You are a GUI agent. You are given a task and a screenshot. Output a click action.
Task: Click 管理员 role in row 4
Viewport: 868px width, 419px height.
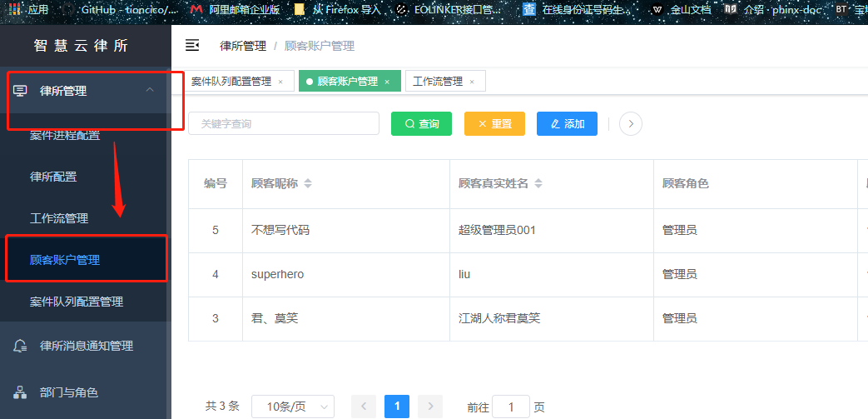[x=680, y=274]
